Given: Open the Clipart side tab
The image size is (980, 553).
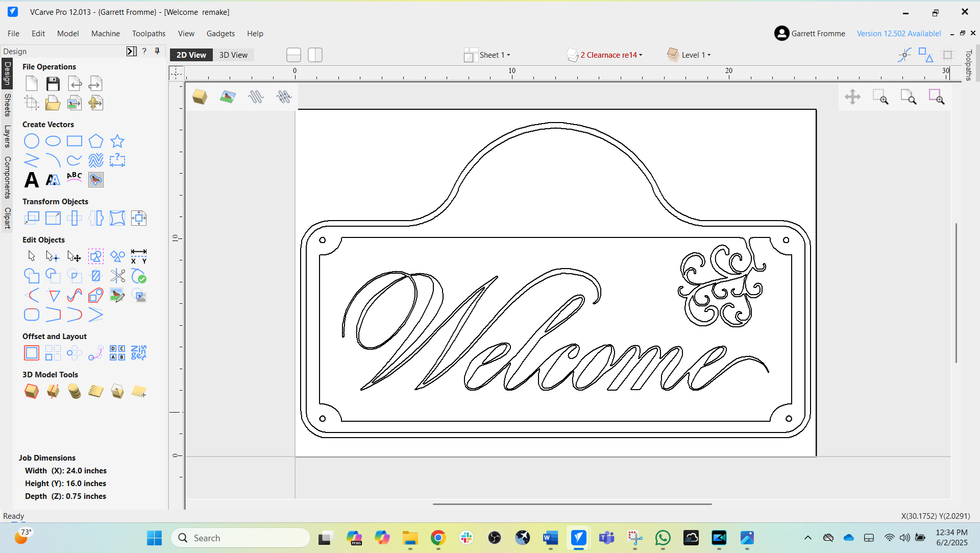Looking at the screenshot, I should click(x=7, y=218).
